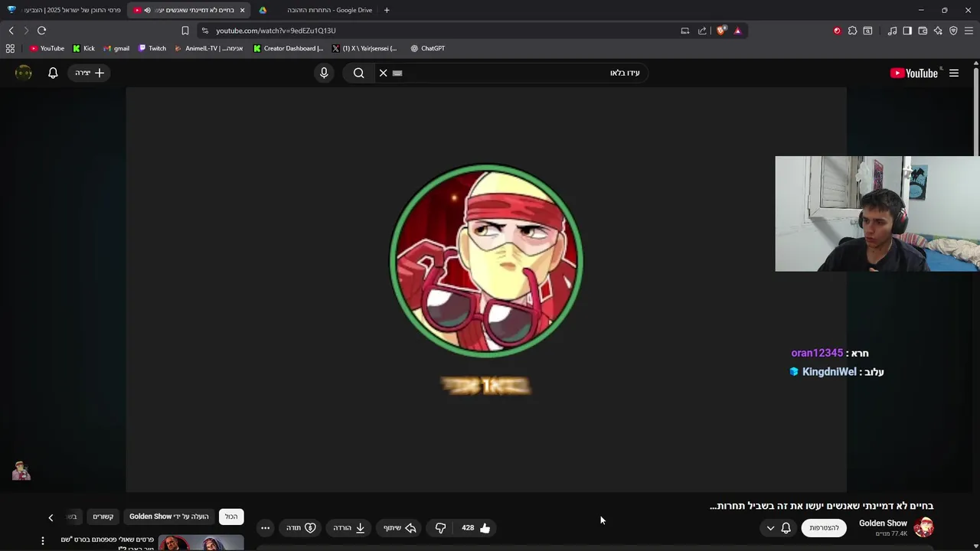Send a Thanks (תודה) to creator
980x551 pixels.
coord(301,527)
